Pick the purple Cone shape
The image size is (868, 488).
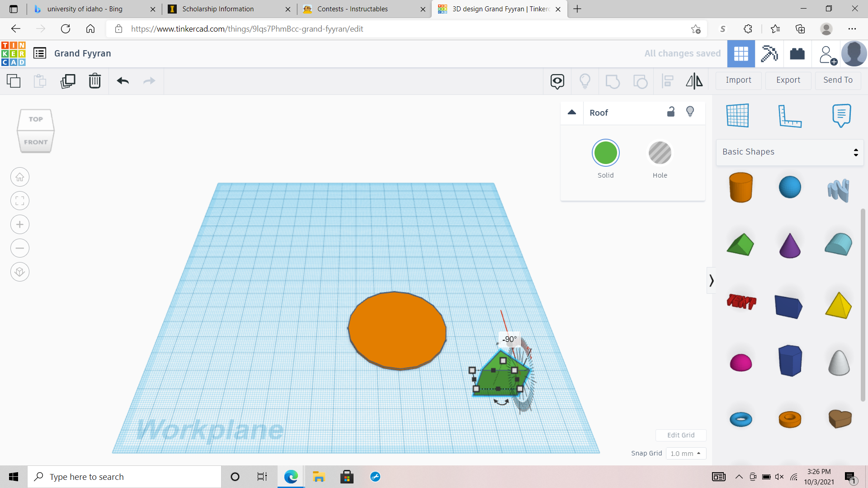[x=790, y=245]
